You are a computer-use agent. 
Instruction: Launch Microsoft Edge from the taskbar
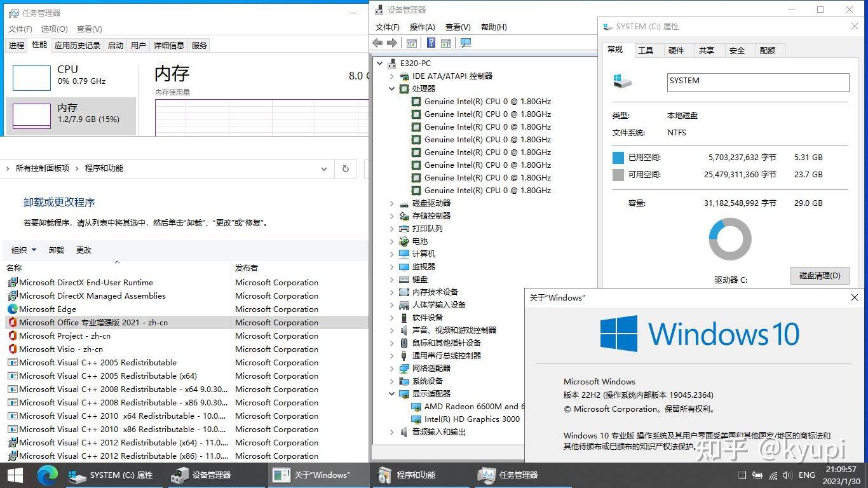48,475
